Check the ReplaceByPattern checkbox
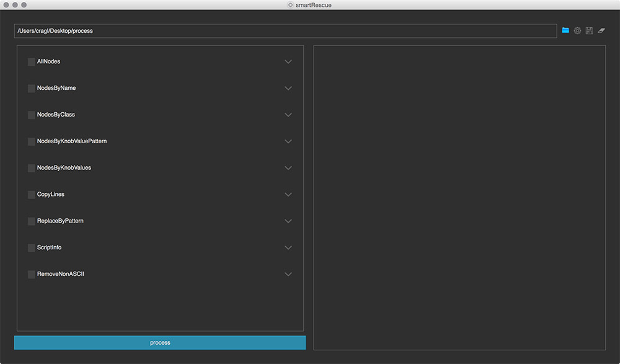The width and height of the screenshot is (620, 364). coord(32,221)
